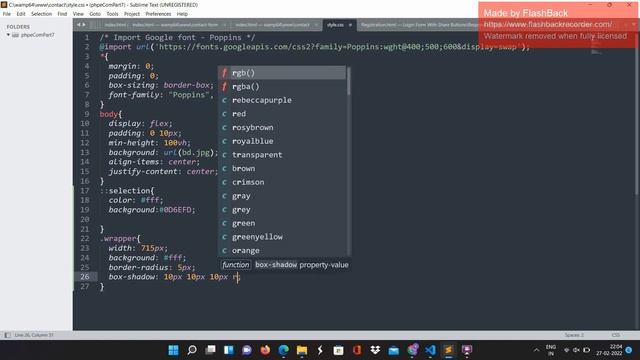Click line number 22 in the gutter
This screenshot has height=360, width=640.
point(84,238)
